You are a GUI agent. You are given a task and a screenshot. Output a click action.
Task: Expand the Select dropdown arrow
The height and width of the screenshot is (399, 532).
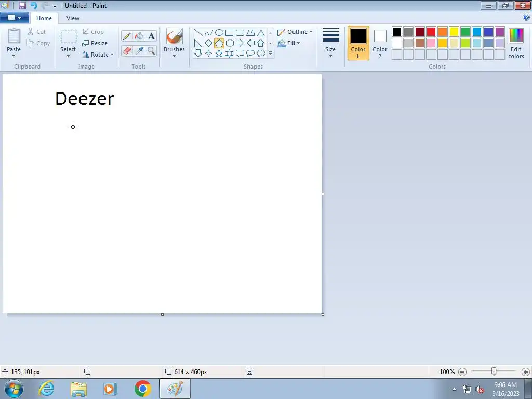[68, 56]
